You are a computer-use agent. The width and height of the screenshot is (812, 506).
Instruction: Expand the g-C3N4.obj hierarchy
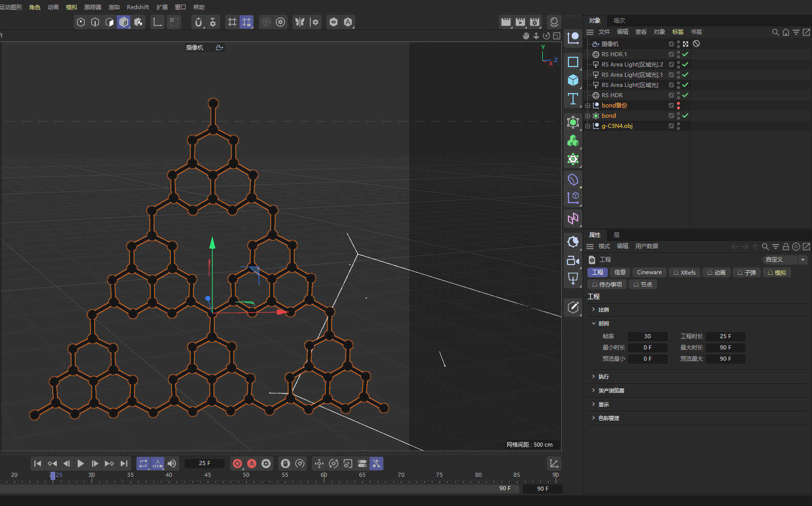pyautogui.click(x=588, y=126)
